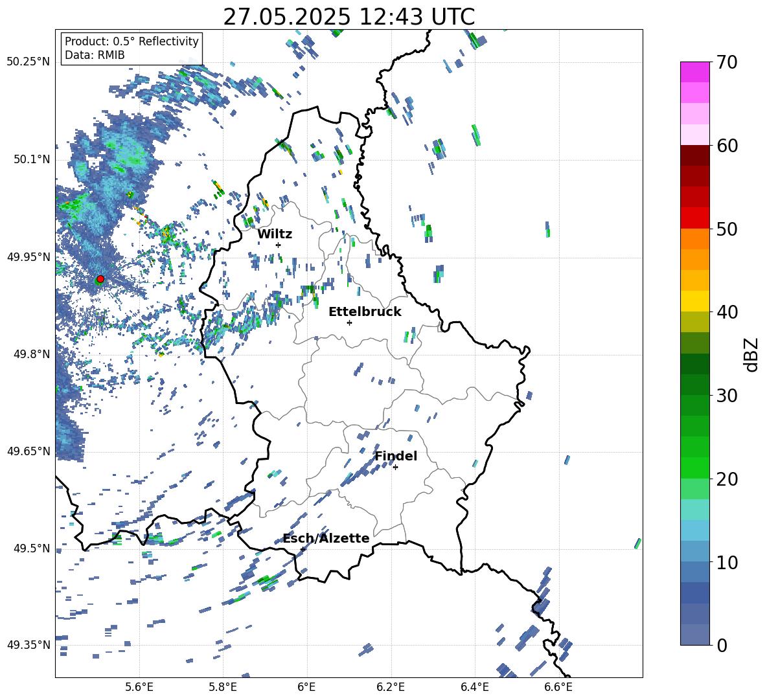Click the yellow 40 dBZ colorbar segment
The height and width of the screenshot is (700, 767).
tap(694, 301)
